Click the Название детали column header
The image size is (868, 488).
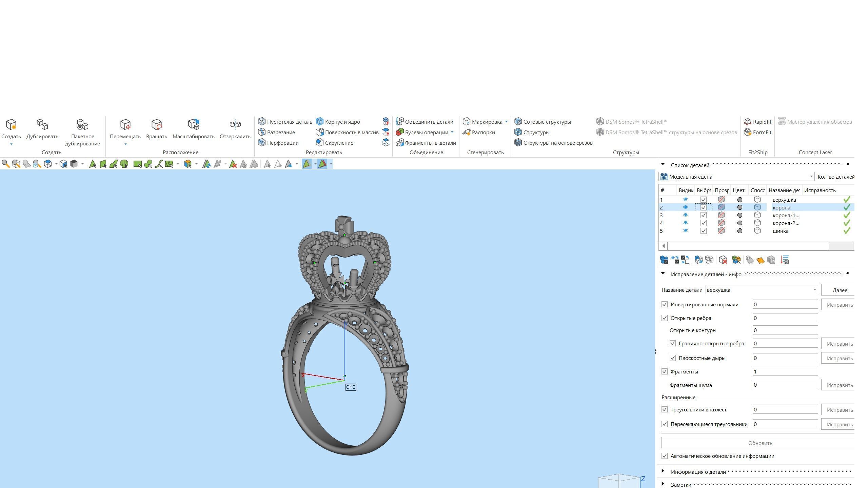point(784,190)
